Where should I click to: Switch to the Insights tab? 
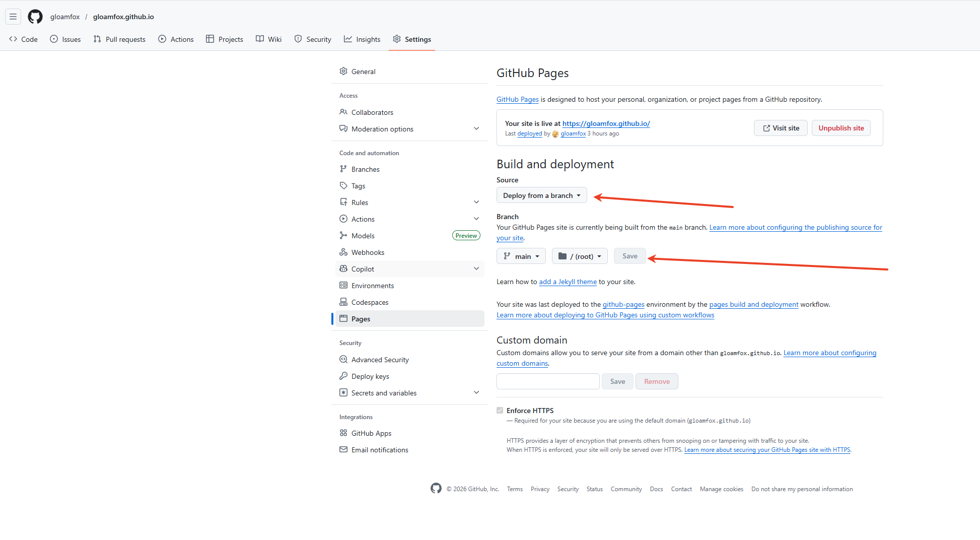(x=362, y=39)
